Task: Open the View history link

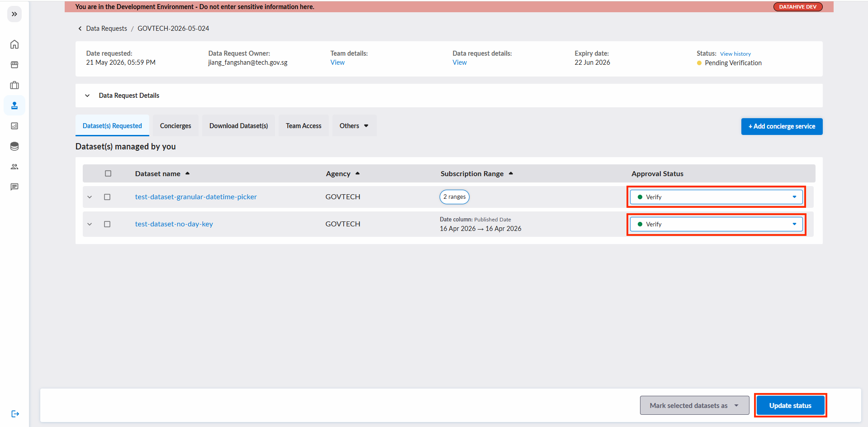Action: 735,54
